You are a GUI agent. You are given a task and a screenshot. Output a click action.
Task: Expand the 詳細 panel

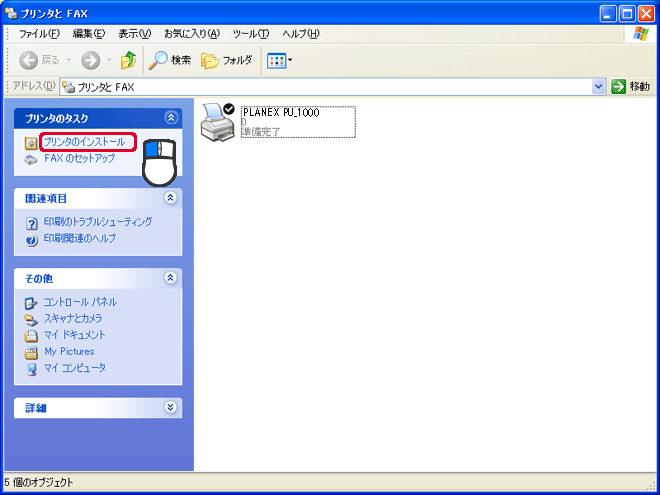coord(170,407)
